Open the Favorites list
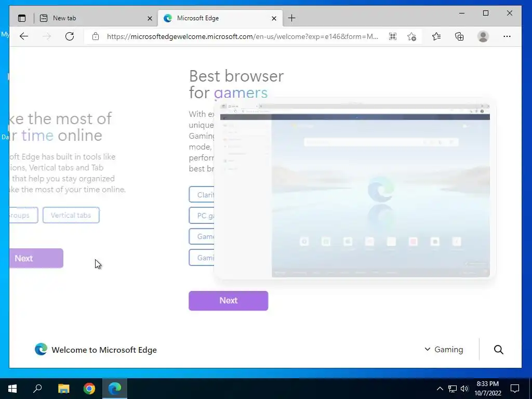This screenshot has height=399, width=532. click(436, 36)
